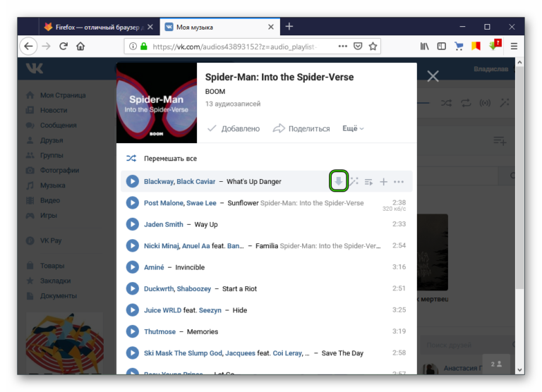Show similar tracks with magic wand icon

(x=354, y=181)
